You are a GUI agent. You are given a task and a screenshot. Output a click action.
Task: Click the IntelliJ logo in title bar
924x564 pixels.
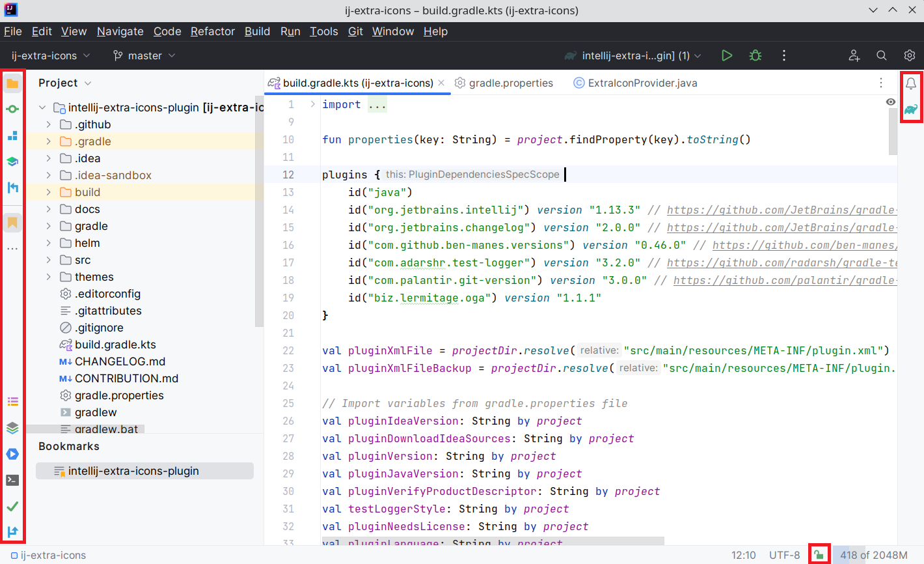click(10, 10)
